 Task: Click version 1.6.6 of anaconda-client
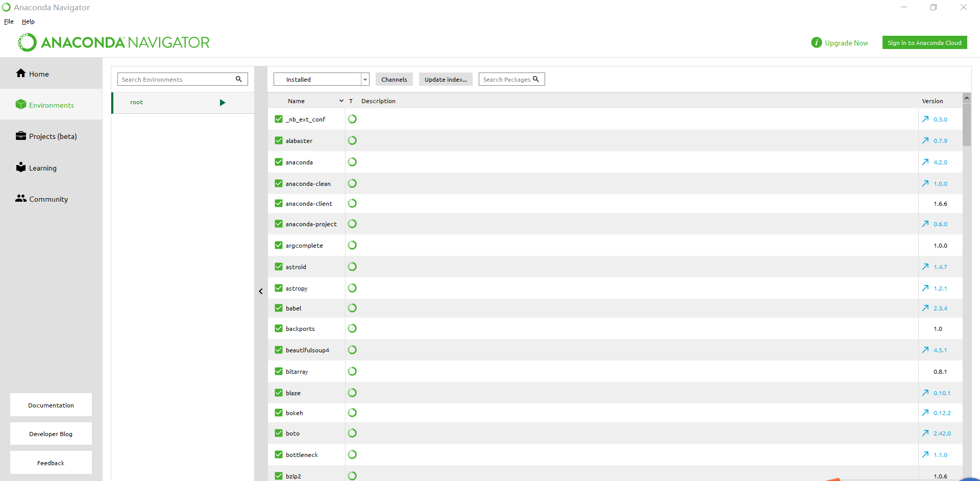[940, 204]
